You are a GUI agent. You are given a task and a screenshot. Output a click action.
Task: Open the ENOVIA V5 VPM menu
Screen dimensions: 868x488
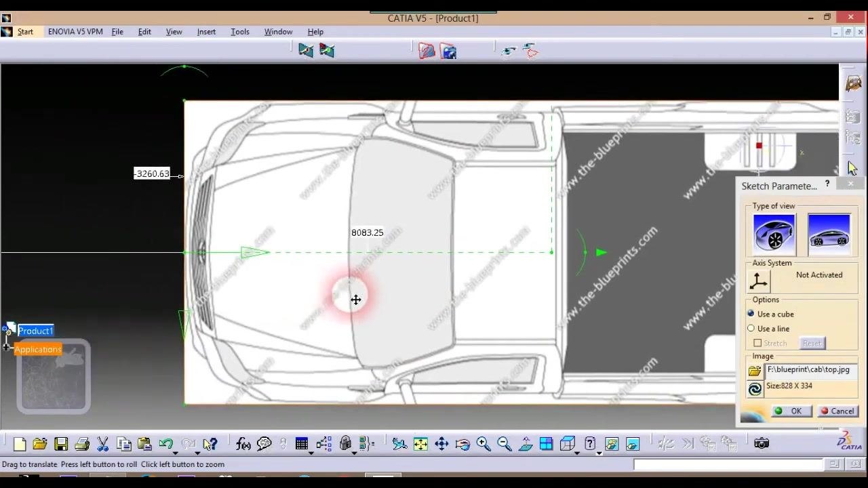coord(75,32)
